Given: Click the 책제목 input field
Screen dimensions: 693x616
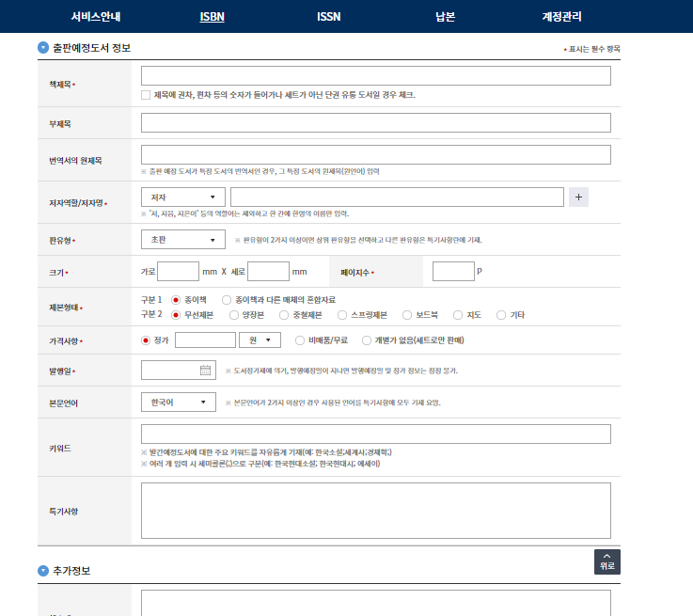Looking at the screenshot, I should point(376,76).
